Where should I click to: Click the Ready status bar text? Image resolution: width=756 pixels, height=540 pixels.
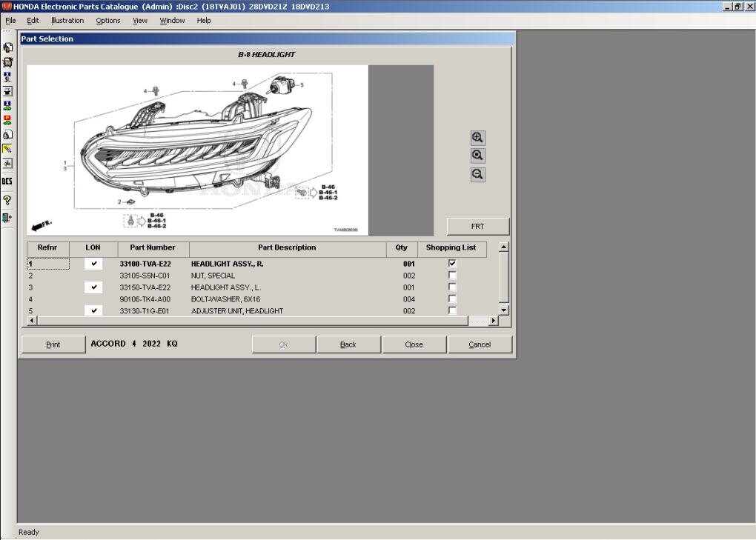pos(29,533)
